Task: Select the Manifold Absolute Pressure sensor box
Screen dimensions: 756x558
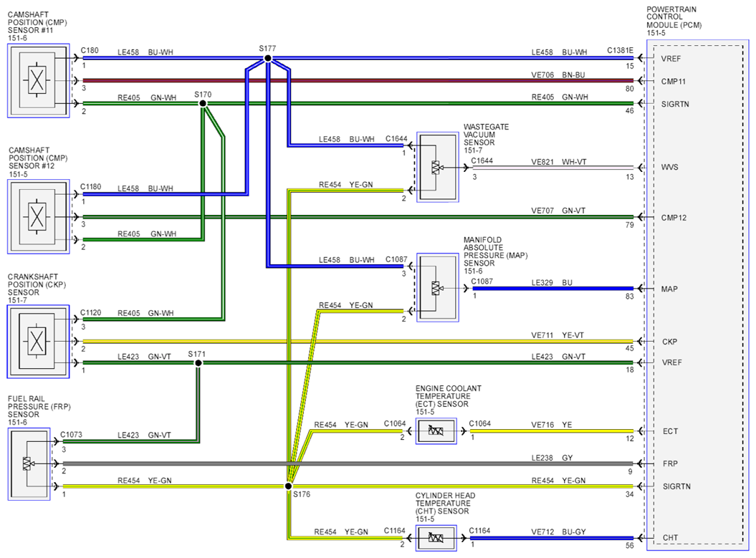Action: point(437,288)
